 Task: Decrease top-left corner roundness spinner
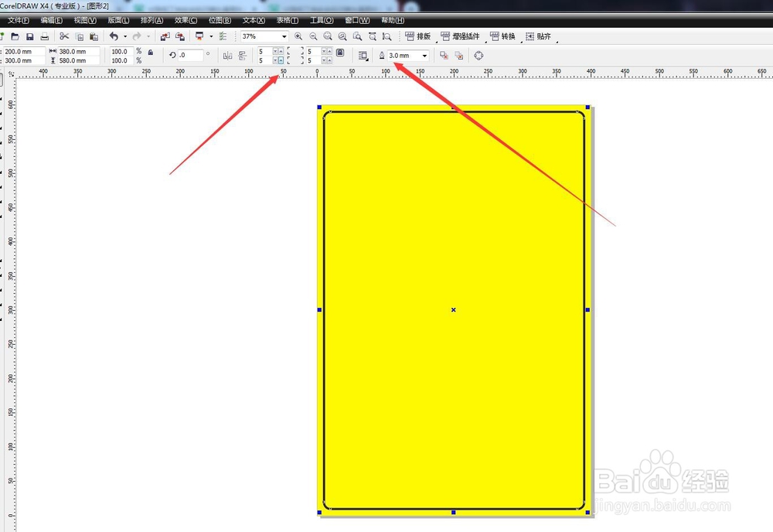[x=276, y=51]
